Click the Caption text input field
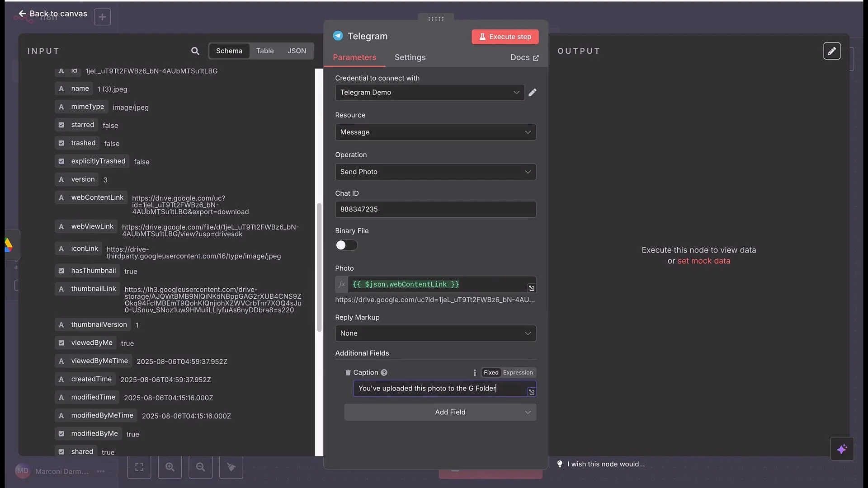Screen dimensions: 868x488 (440, 388)
